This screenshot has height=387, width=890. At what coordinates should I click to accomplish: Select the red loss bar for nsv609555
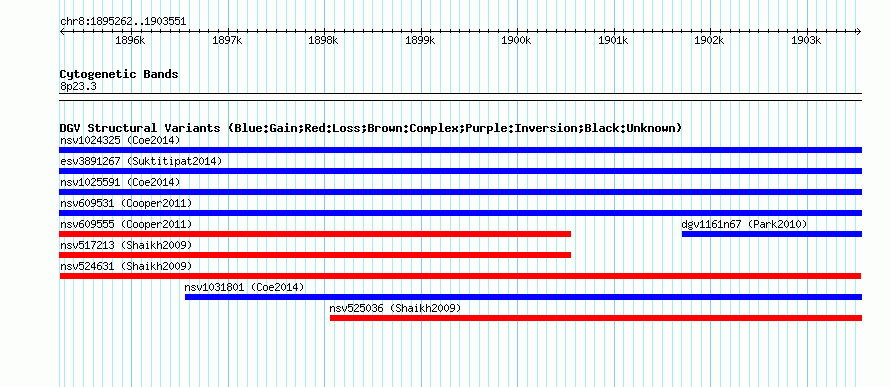pos(315,234)
